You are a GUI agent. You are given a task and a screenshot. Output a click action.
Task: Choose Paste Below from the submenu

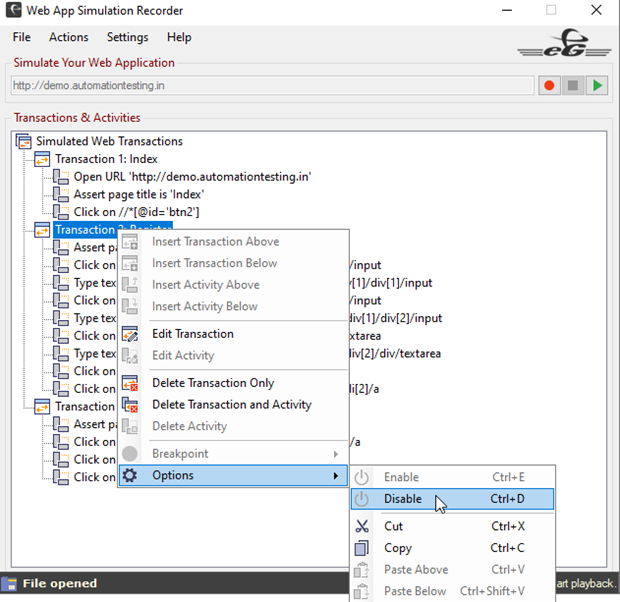tap(452, 591)
